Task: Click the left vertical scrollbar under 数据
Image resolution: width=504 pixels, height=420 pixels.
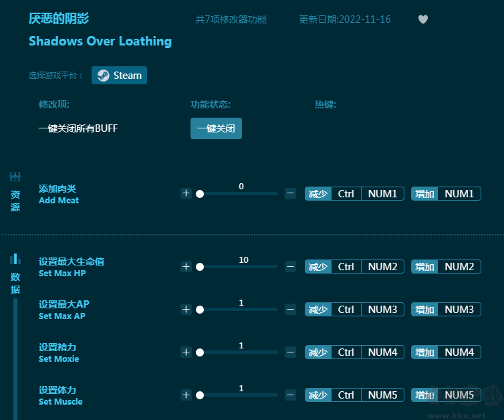Action: pyautogui.click(x=15, y=354)
